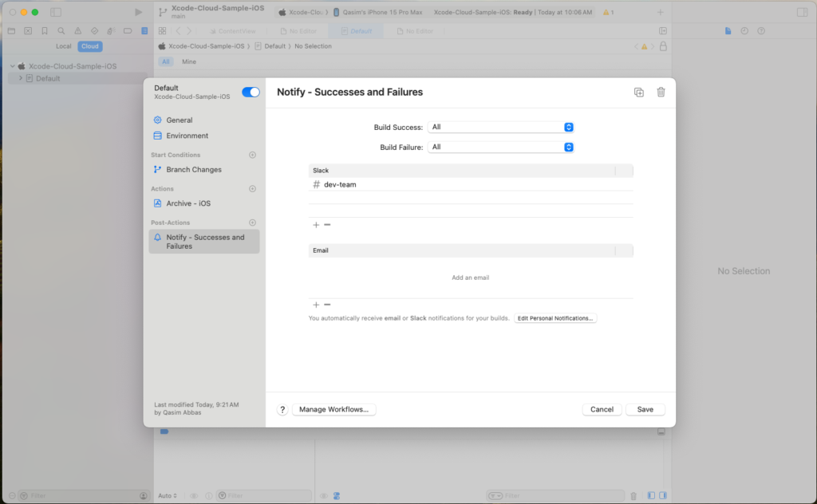Toggle the console view in debug area
This screenshot has height=504, width=817.
click(663, 496)
